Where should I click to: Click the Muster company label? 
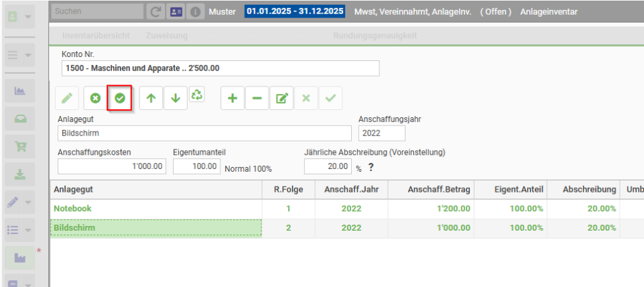(222, 12)
